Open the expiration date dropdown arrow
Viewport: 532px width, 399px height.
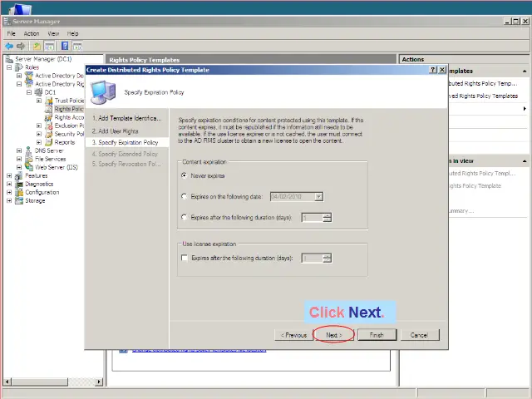tap(318, 196)
